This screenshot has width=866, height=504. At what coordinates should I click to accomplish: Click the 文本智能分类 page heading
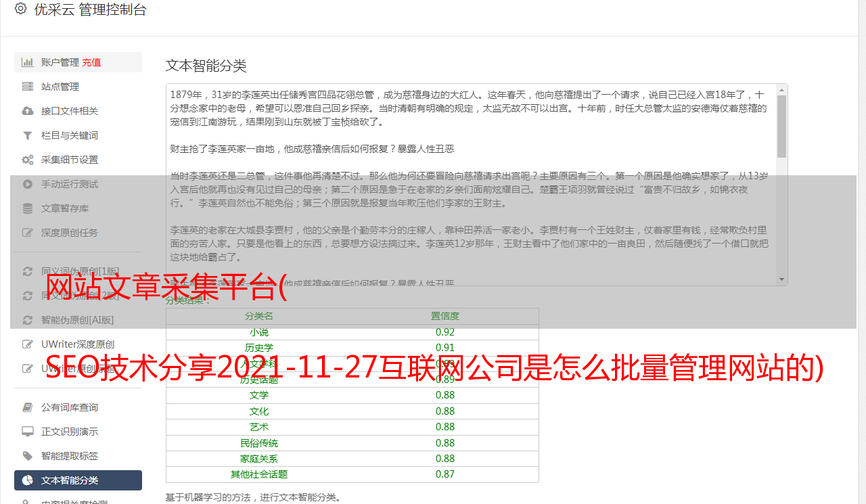pos(206,66)
